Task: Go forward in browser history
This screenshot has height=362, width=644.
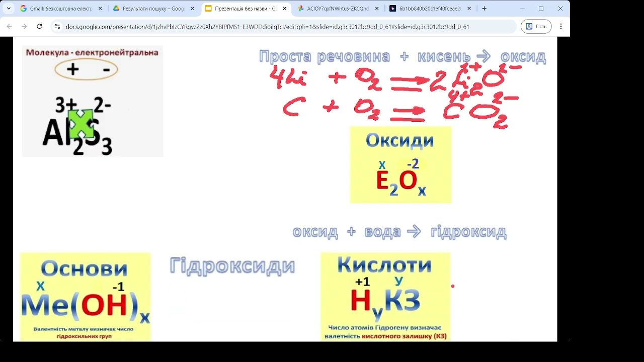Action: [24, 26]
